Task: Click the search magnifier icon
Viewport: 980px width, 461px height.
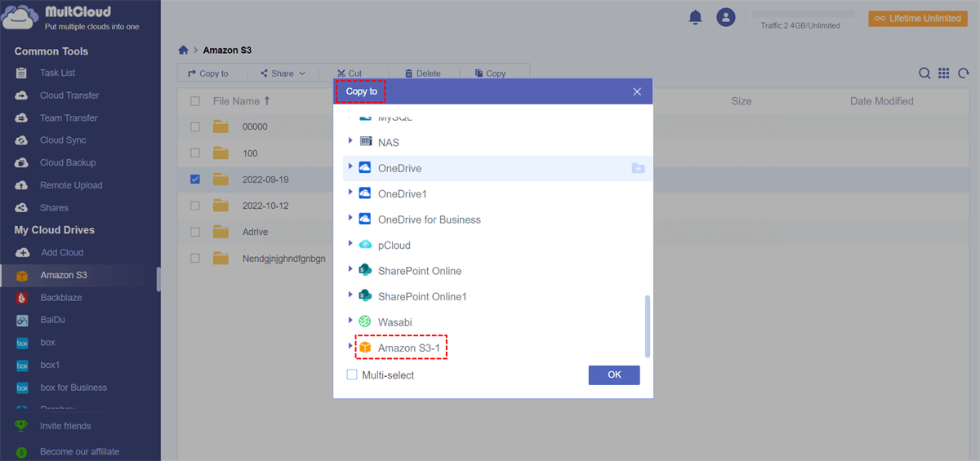Action: (924, 73)
